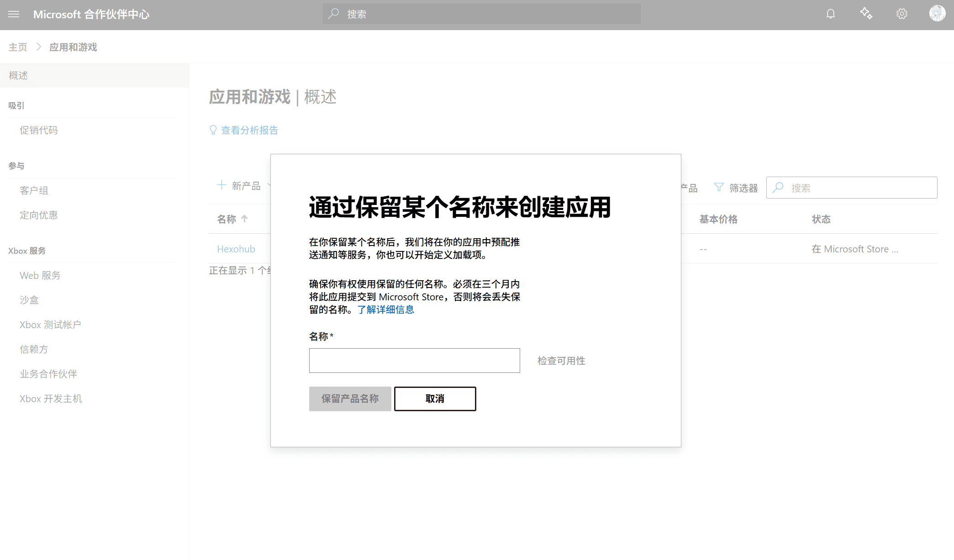Viewport: 954px width, 560px height.
Task: Open the Hexohub product link
Action: tap(236, 249)
